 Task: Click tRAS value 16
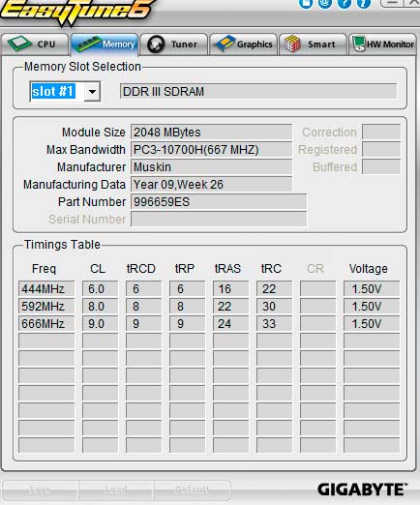pos(230,288)
